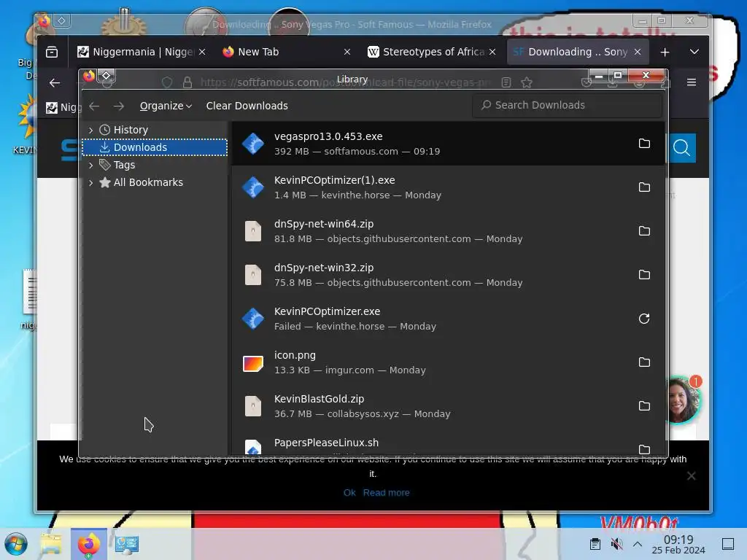The image size is (747, 560).
Task: Dismiss the cookie banner X
Action: [x=692, y=475]
